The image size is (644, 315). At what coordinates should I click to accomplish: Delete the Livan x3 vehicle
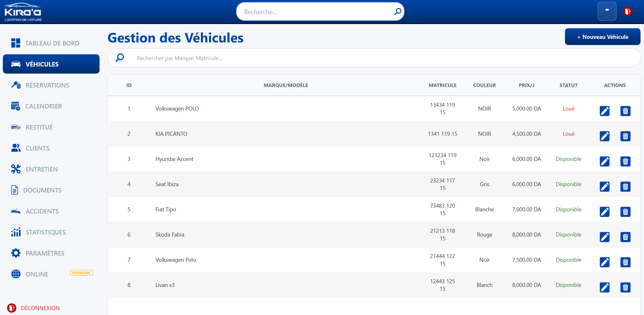[625, 287]
